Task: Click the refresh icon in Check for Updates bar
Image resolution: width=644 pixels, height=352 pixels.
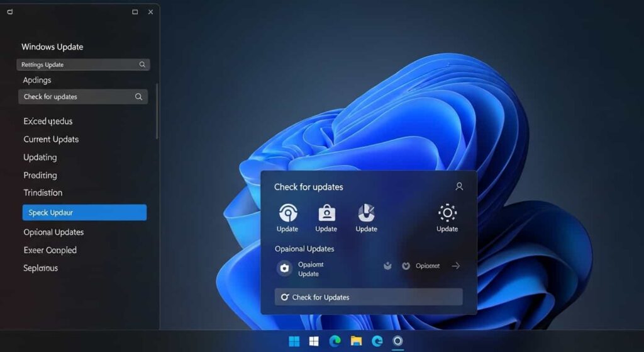Action: (x=284, y=297)
